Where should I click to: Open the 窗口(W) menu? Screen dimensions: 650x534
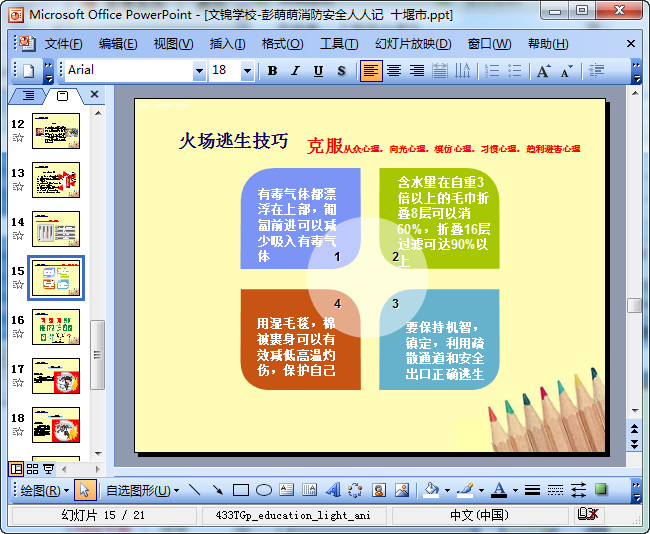point(489,44)
